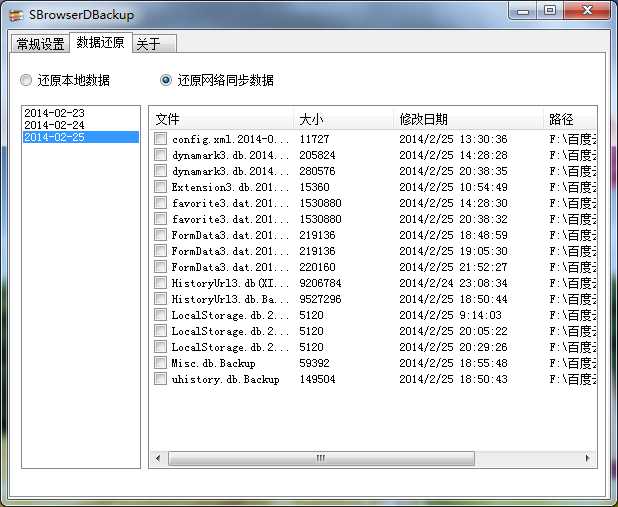
Task: Click the config.xml.2014-0... file name
Action: tap(230, 139)
